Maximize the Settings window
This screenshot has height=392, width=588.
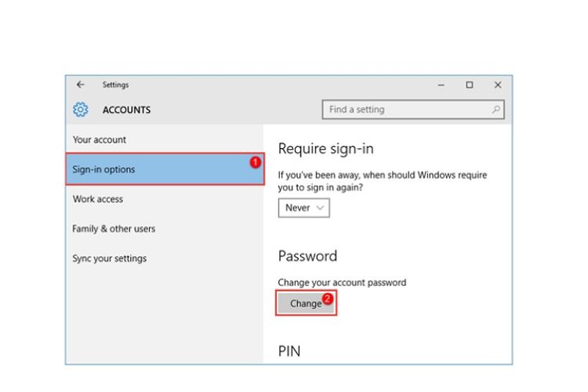pyautogui.click(x=470, y=85)
